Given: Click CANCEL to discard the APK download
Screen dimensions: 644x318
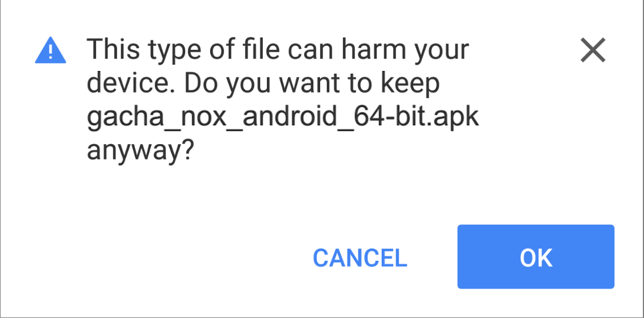Looking at the screenshot, I should [359, 258].
